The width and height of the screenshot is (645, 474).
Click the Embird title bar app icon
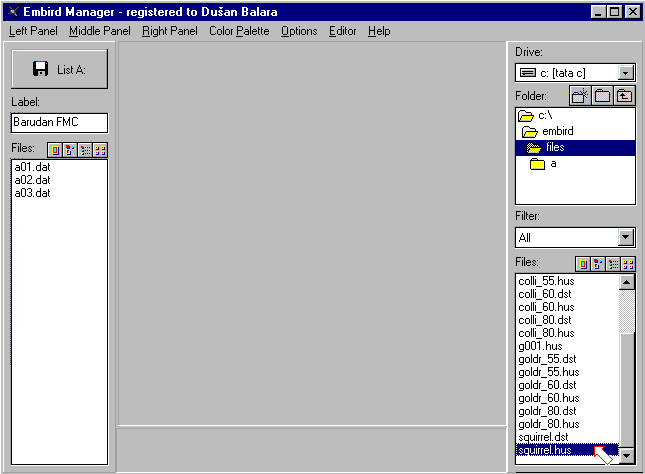coord(14,12)
